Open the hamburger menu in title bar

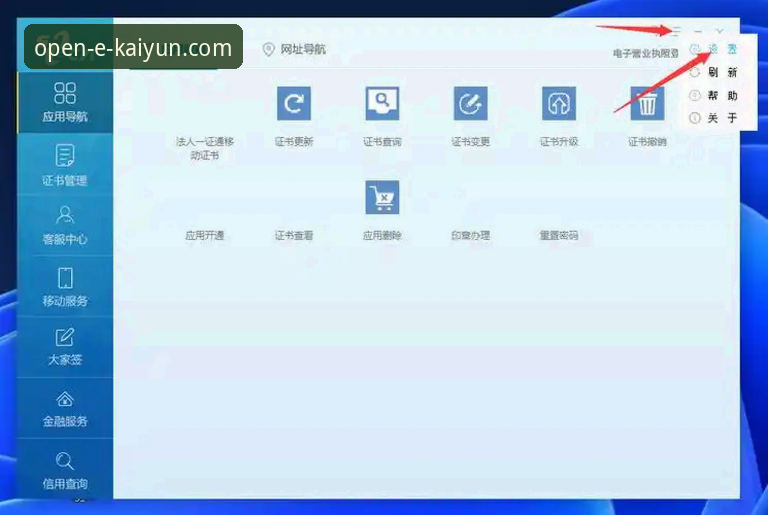(x=676, y=31)
